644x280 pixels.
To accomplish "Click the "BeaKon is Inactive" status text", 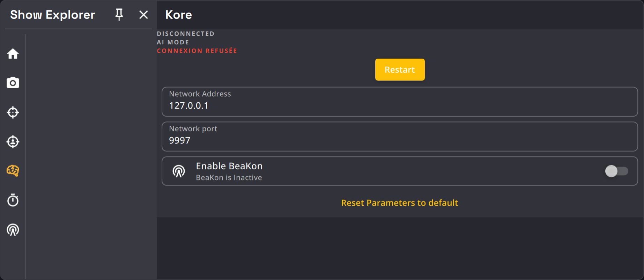I will tap(229, 178).
